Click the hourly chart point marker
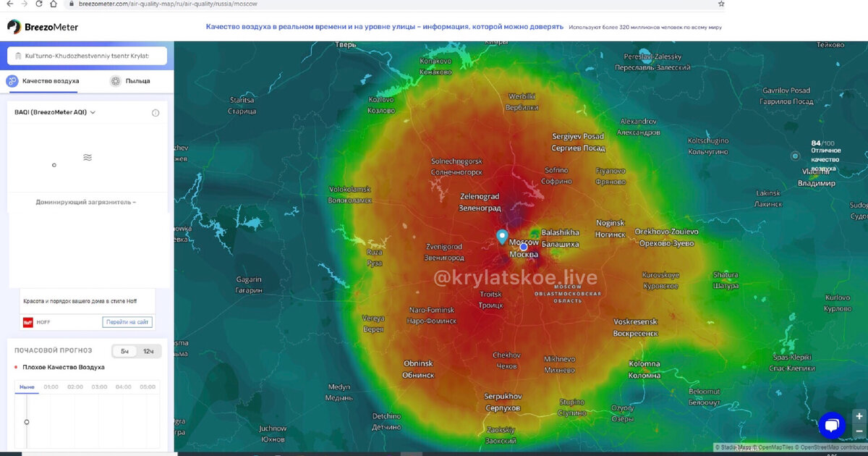This screenshot has height=456, width=868. pyautogui.click(x=27, y=422)
